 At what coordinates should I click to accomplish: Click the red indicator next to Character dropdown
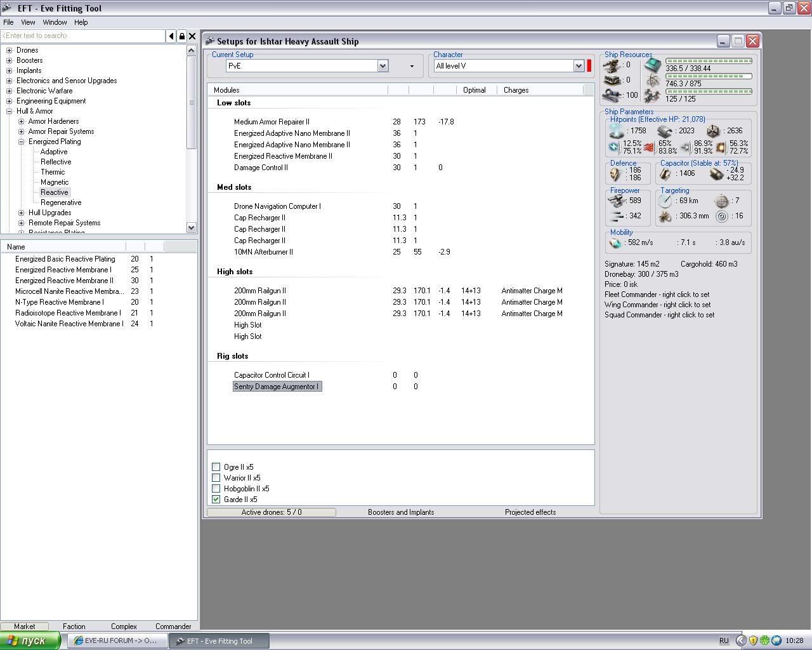[589, 66]
